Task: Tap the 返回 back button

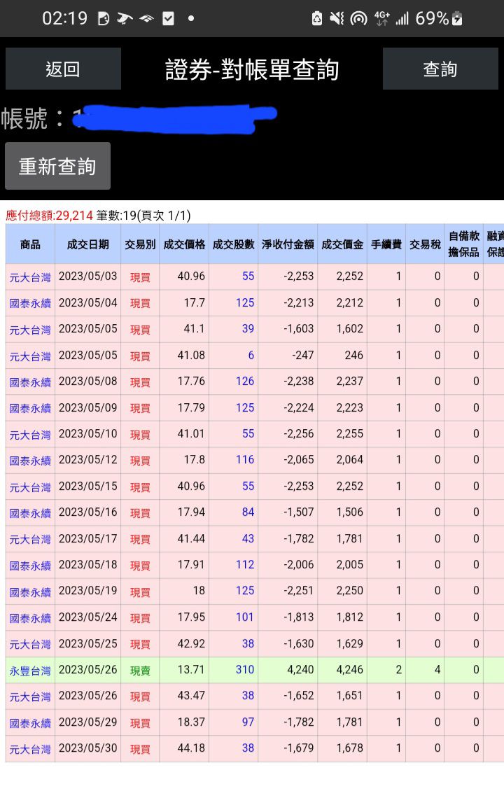Action: (x=63, y=69)
